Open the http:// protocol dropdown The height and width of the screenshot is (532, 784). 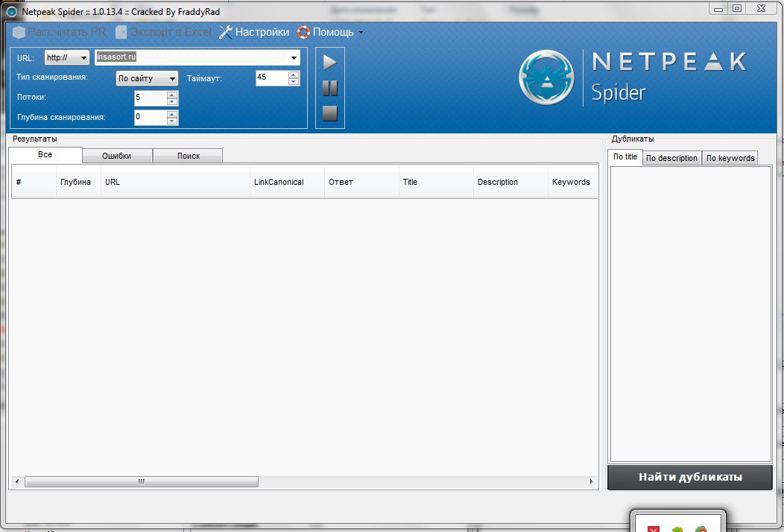66,57
